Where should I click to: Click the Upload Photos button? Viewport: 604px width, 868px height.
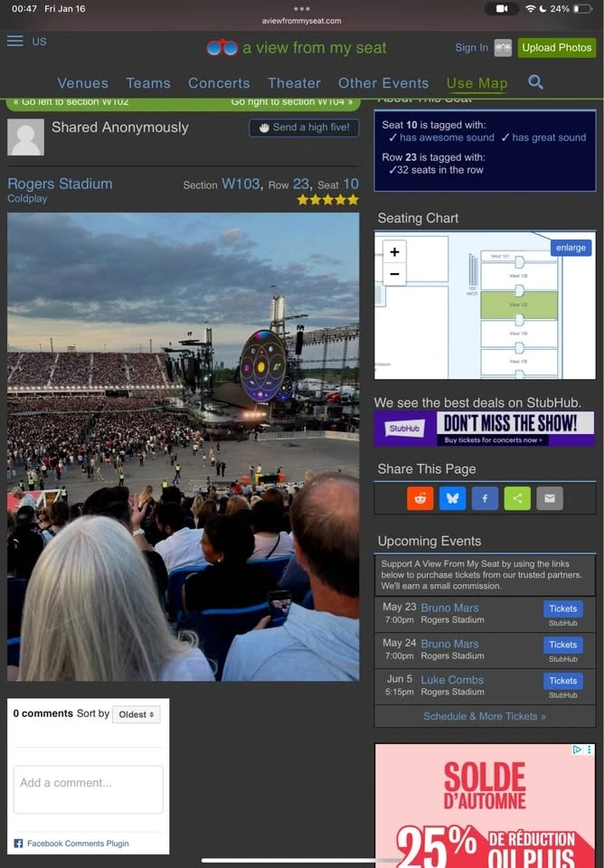(557, 48)
